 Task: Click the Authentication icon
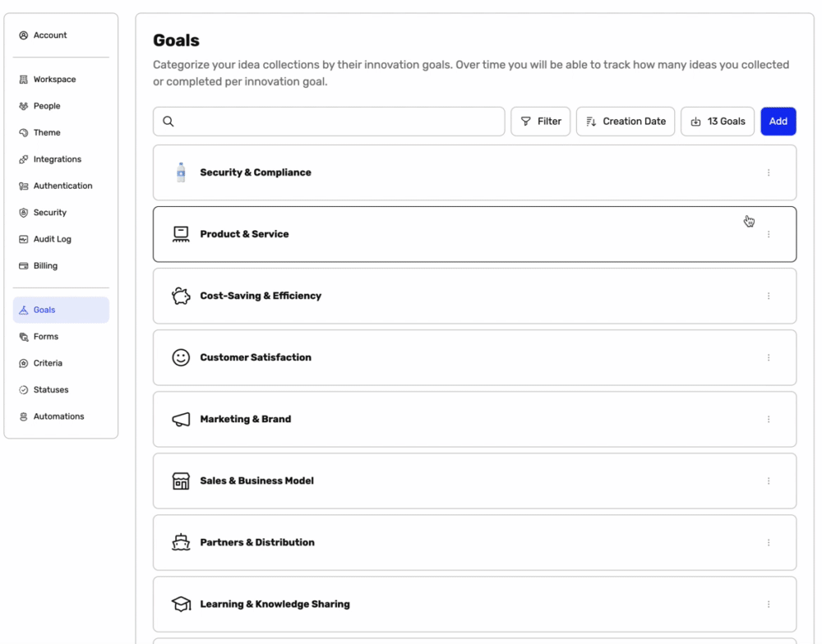(24, 186)
